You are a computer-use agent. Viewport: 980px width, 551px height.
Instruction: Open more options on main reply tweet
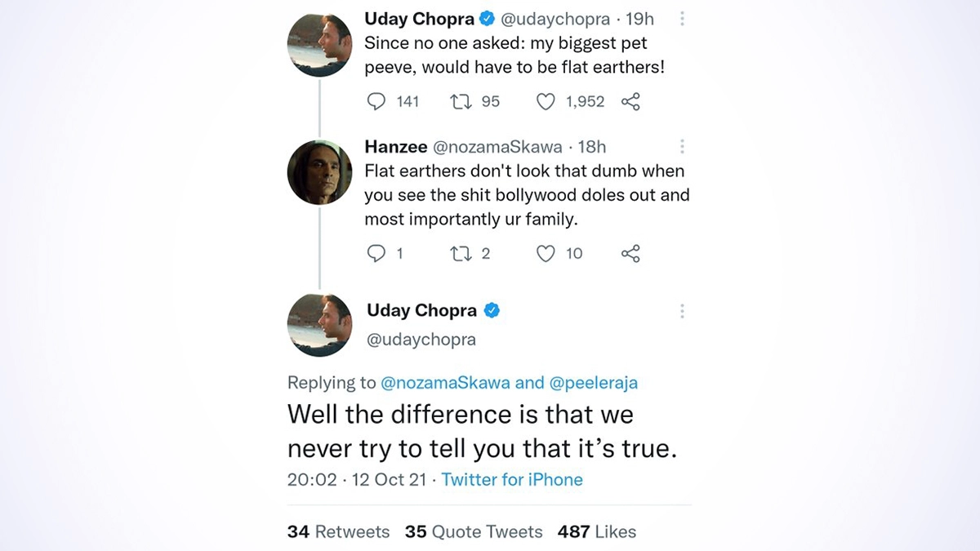[x=682, y=311]
